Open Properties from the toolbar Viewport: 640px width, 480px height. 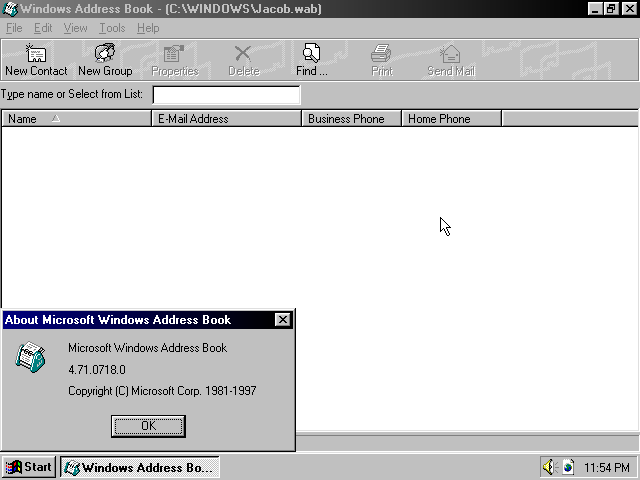point(175,60)
